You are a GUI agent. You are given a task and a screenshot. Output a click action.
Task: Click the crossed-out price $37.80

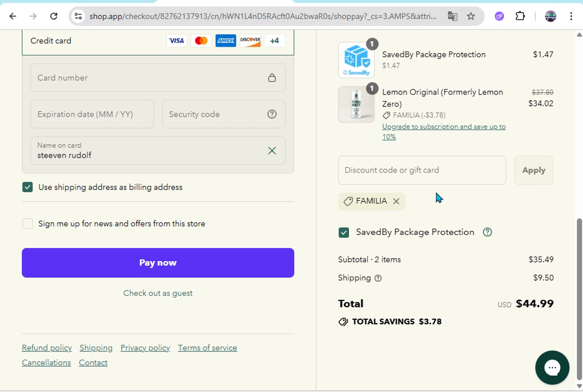pyautogui.click(x=543, y=92)
